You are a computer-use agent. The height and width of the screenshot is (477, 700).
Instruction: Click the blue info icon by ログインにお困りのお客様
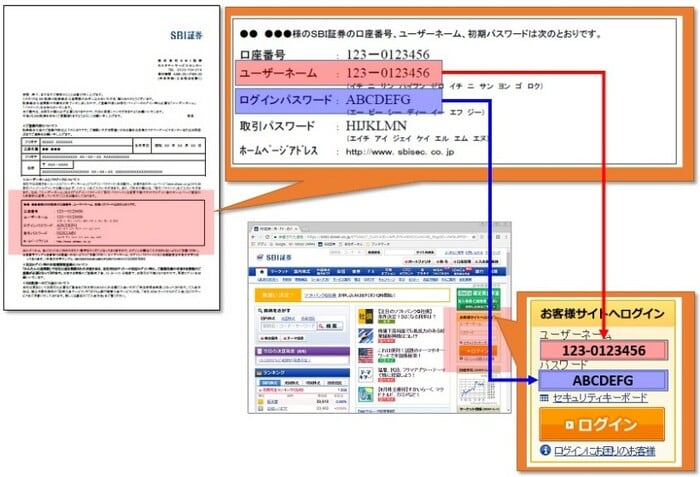[x=545, y=450]
